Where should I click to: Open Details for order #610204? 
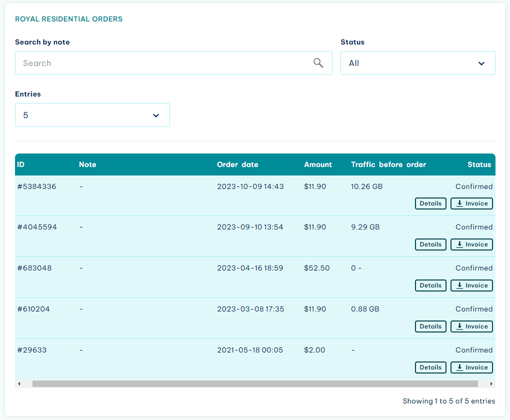point(430,326)
